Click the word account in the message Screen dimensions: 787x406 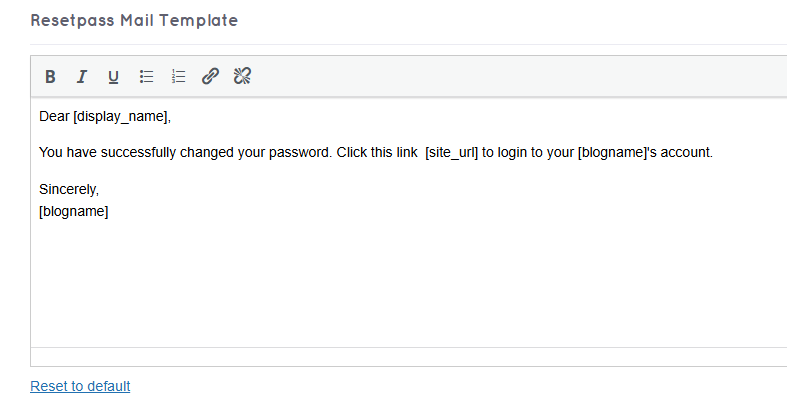pos(685,153)
